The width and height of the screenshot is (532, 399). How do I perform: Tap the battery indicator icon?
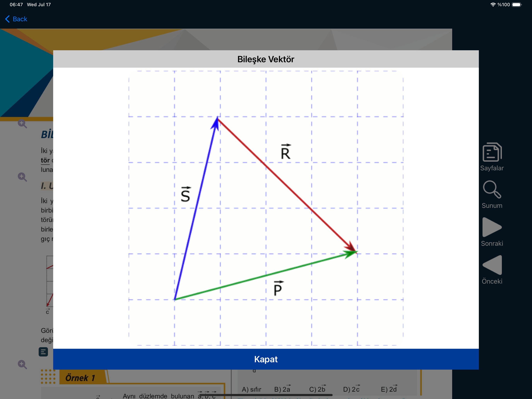pos(517,5)
